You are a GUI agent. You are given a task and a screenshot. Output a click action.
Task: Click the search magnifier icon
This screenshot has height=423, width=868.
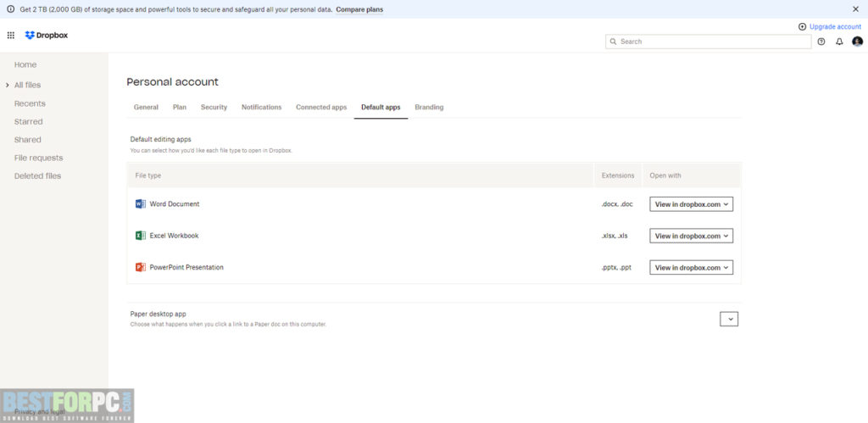[614, 42]
